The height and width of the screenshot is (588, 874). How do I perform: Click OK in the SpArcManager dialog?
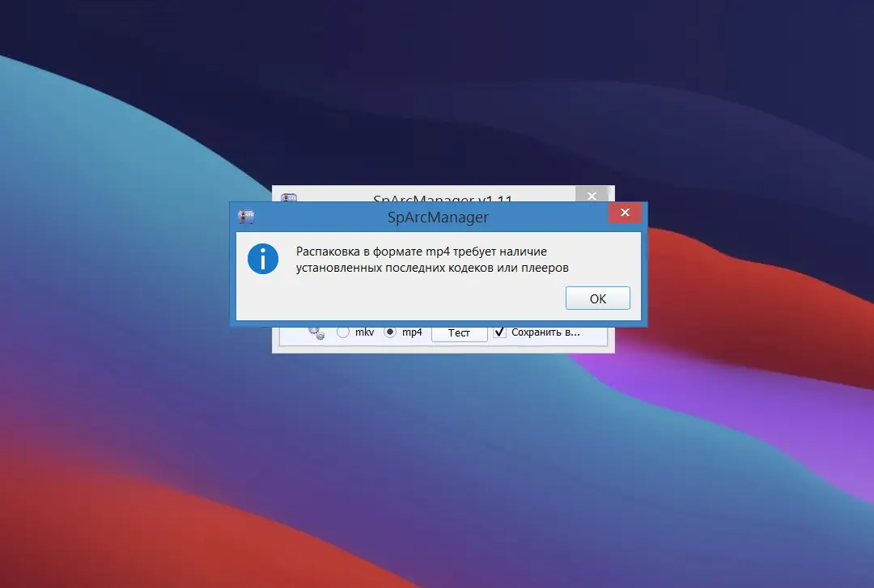(x=597, y=298)
